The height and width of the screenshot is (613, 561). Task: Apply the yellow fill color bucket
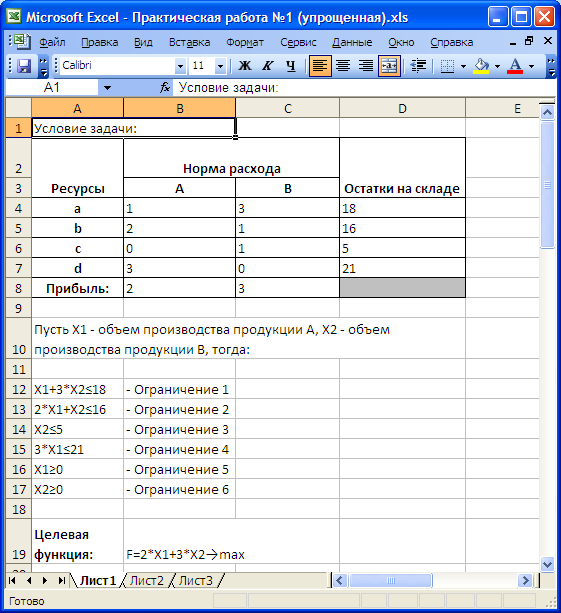pyautogui.click(x=481, y=66)
